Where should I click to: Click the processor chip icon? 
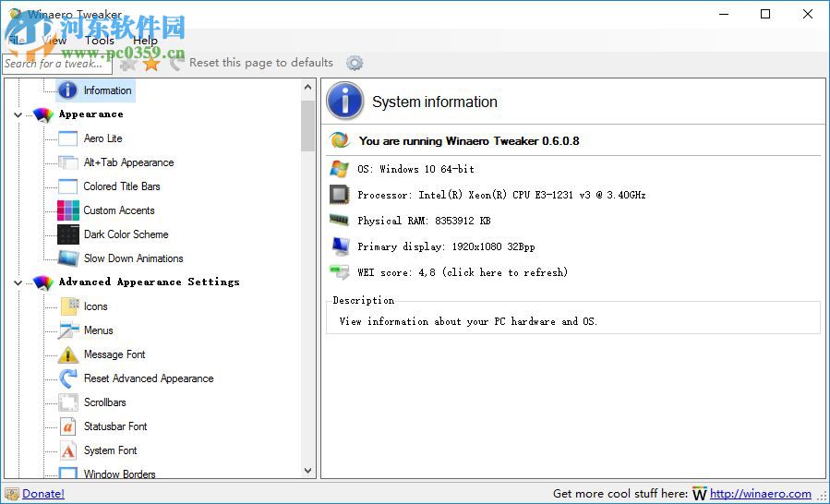click(x=340, y=195)
